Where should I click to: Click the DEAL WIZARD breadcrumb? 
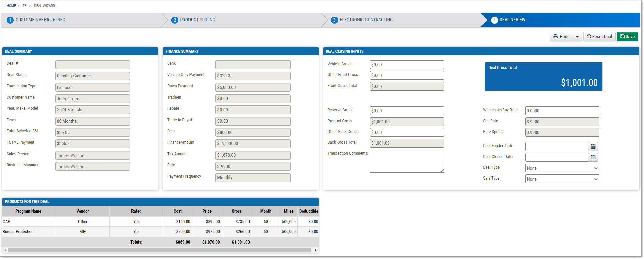45,6
